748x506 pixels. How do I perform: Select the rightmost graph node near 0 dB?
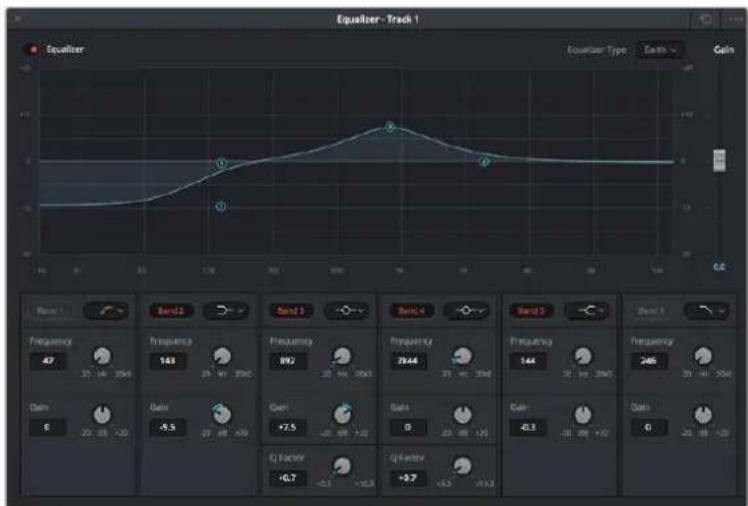click(484, 162)
